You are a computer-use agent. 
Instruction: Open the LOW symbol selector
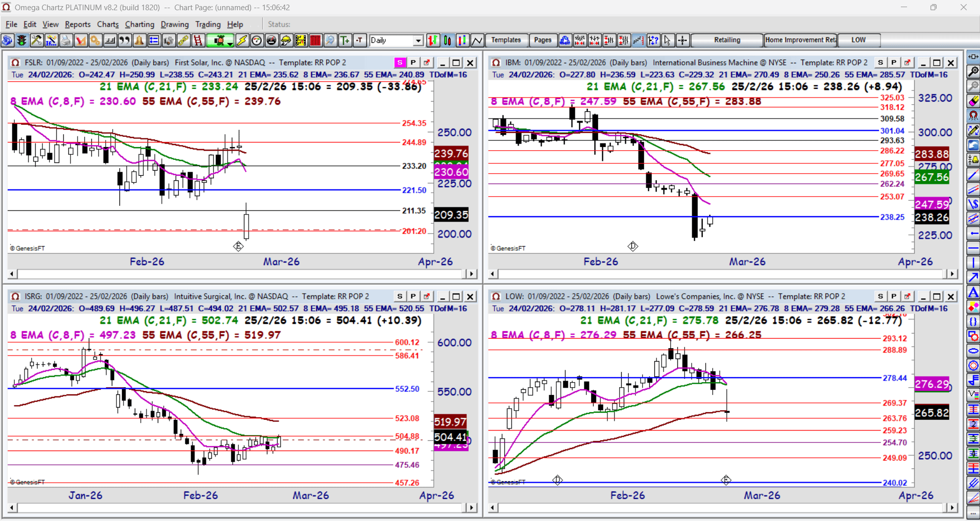point(859,40)
